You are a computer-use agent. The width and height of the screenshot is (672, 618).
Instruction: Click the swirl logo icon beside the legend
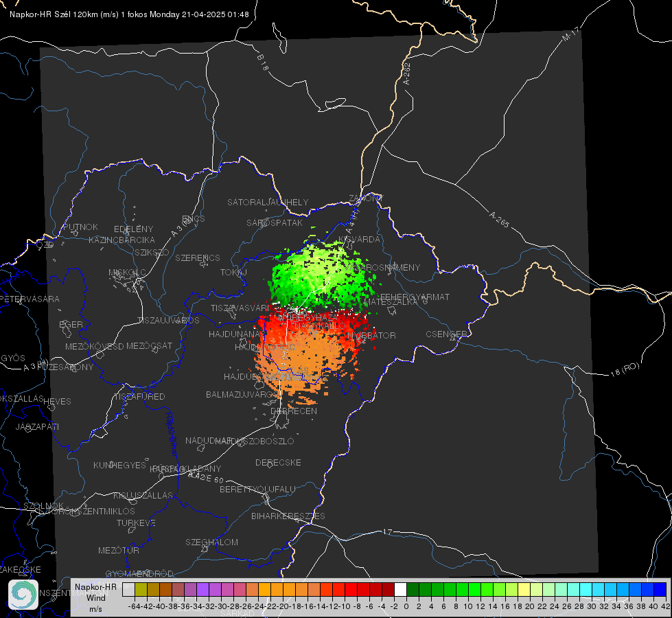coord(23,595)
